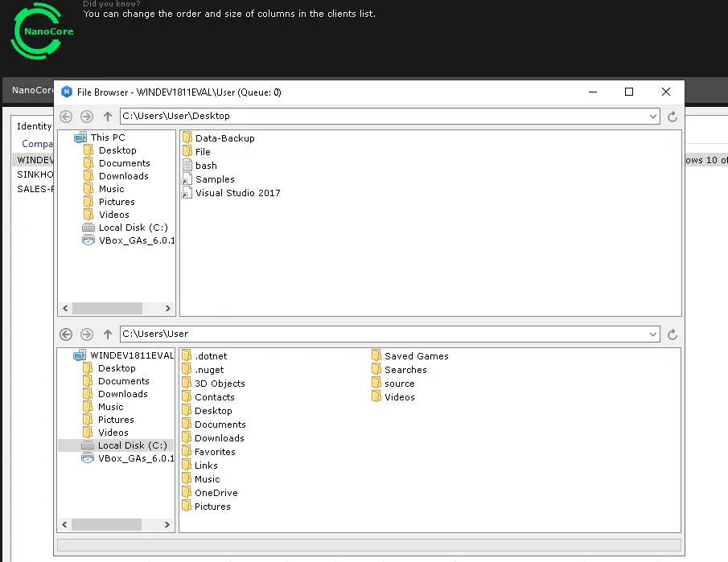Viewport: 728px width, 562px height.
Task: Select the Saved Games folder
Action: tap(410, 356)
